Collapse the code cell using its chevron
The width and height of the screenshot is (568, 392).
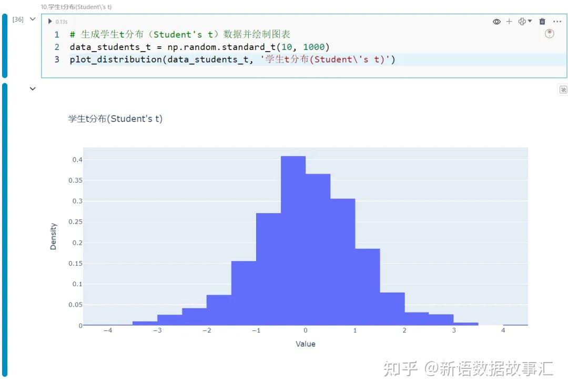click(32, 18)
